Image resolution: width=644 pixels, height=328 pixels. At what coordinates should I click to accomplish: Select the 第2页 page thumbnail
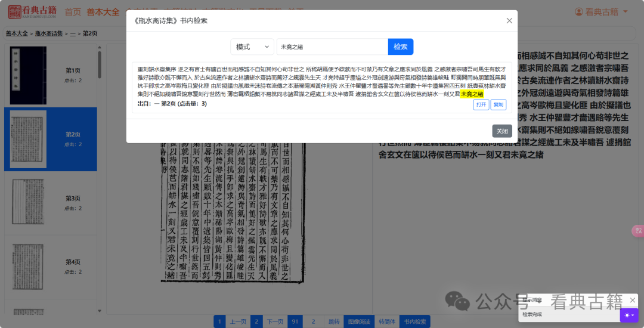click(x=51, y=139)
